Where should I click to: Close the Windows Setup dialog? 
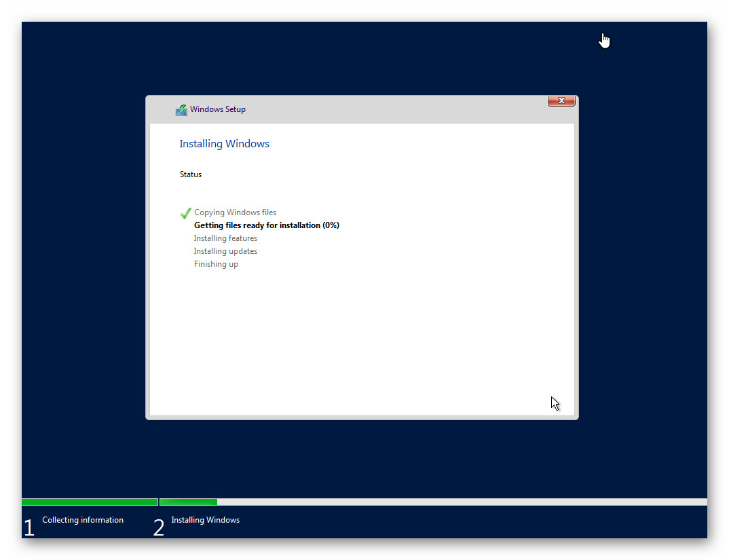561,100
